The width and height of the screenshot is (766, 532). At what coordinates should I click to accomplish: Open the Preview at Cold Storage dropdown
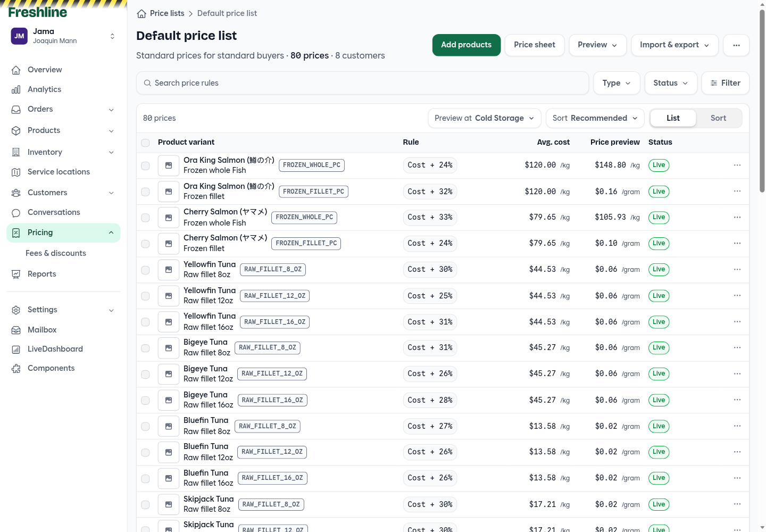(485, 118)
